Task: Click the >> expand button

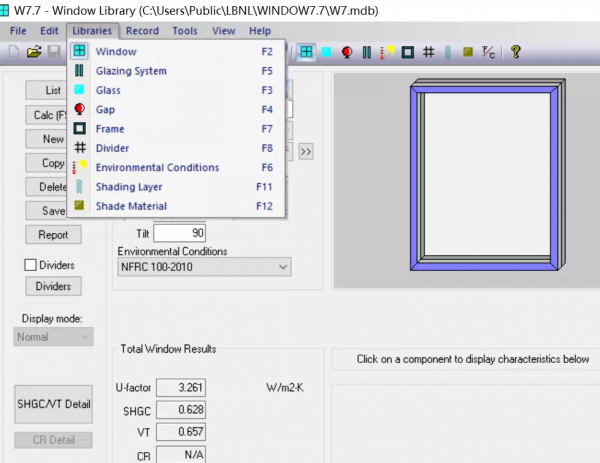Action: tap(306, 152)
